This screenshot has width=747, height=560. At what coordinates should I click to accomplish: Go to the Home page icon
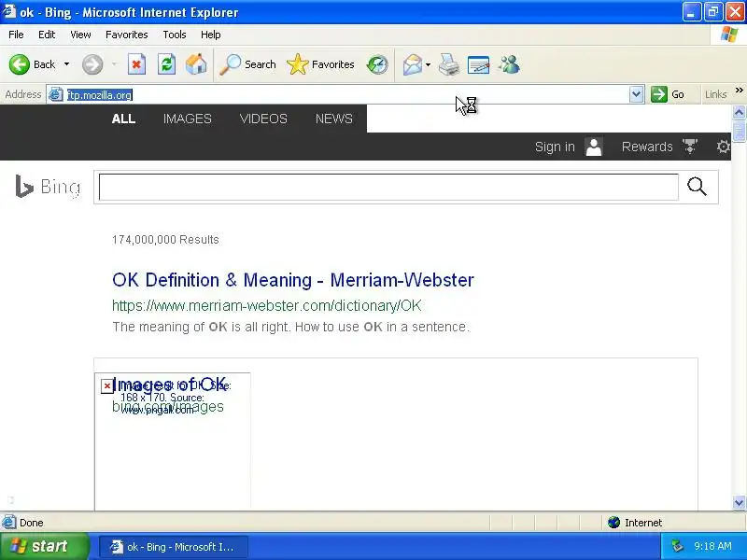pos(196,64)
